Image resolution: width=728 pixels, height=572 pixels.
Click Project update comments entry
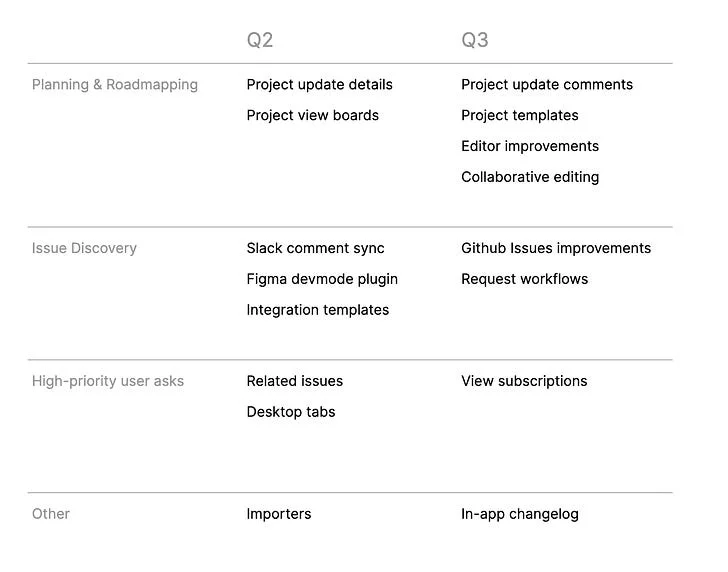[x=547, y=84]
